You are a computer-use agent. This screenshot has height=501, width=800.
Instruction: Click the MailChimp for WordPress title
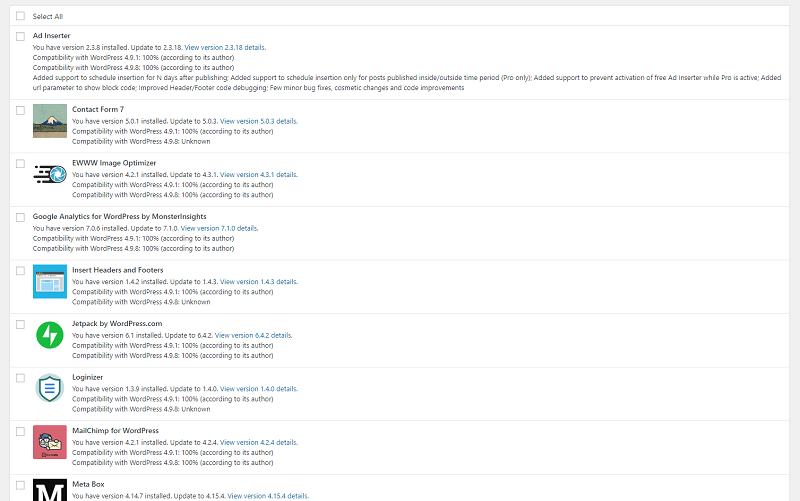coord(115,431)
